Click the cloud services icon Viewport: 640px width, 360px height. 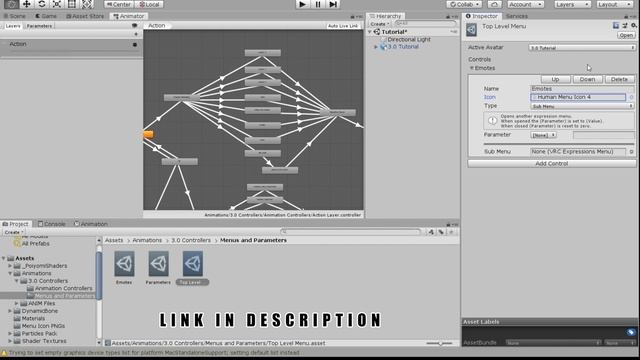tap(494, 4)
